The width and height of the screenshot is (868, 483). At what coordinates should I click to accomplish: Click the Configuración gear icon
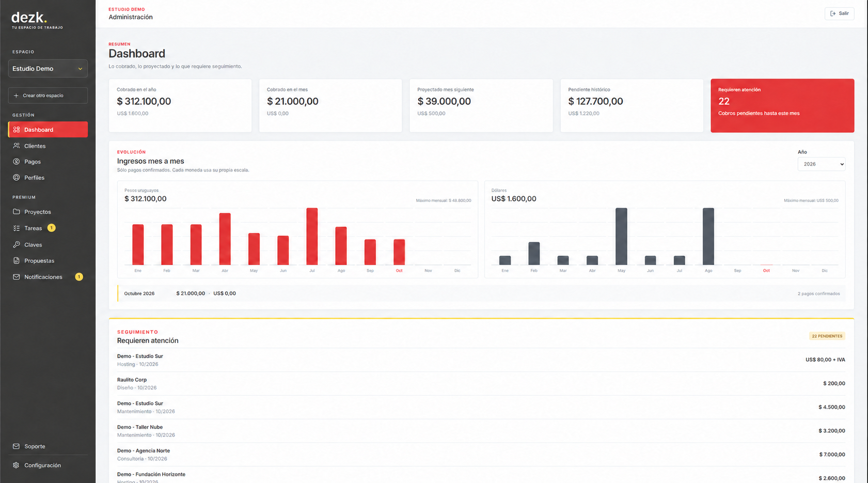pos(17,465)
